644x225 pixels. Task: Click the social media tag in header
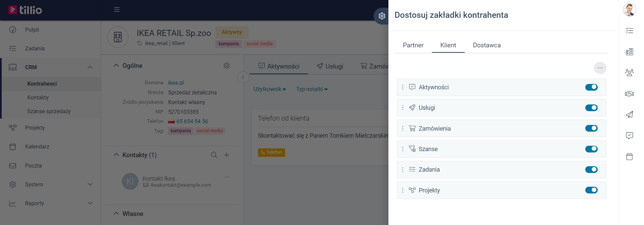click(260, 44)
